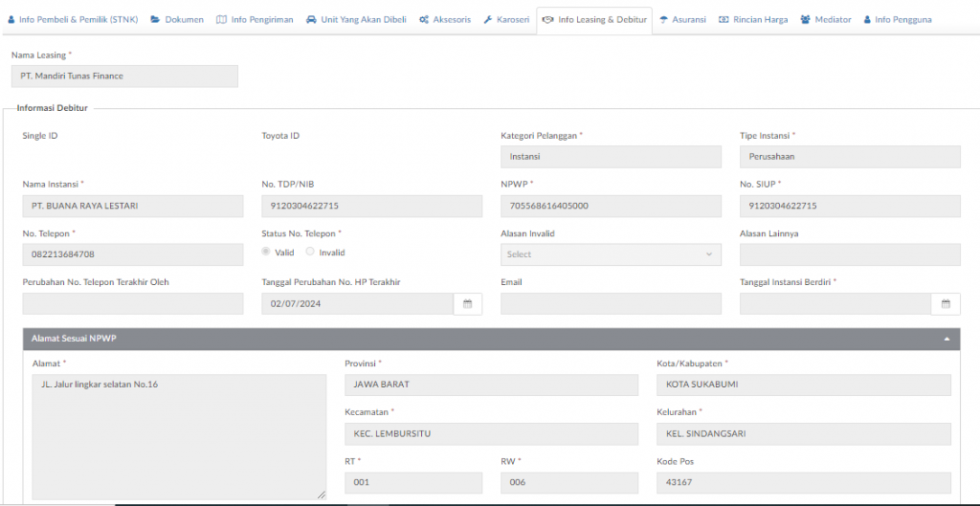Open Info Pembeli & Pemilik (STNK) tab
This screenshot has width=980, height=506.
[x=73, y=19]
